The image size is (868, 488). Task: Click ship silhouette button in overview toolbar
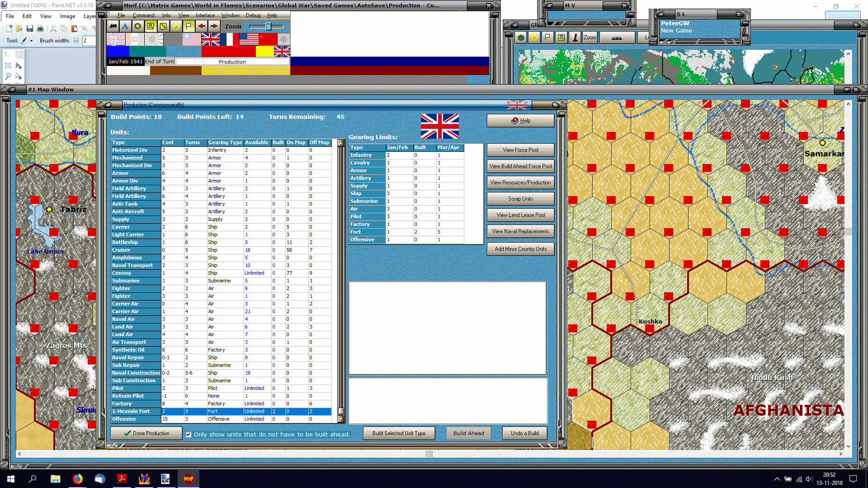pos(617,38)
